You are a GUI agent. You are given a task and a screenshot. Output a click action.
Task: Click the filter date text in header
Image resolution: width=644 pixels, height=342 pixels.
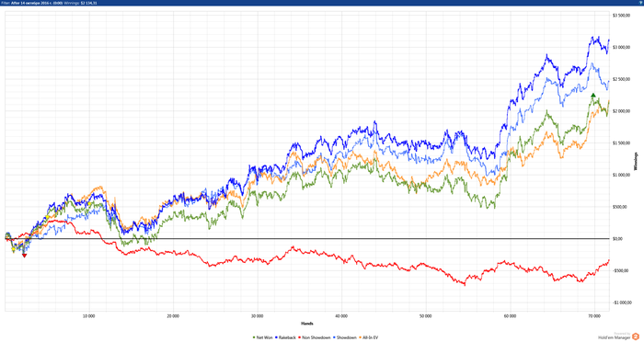click(x=37, y=3)
